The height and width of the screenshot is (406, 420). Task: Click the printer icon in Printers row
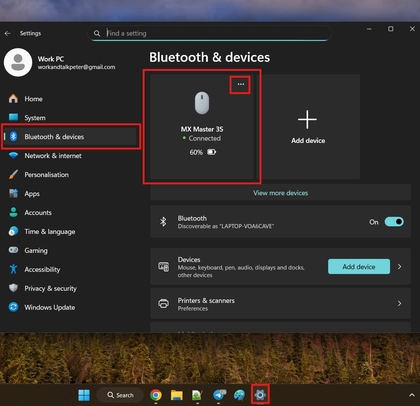(163, 304)
